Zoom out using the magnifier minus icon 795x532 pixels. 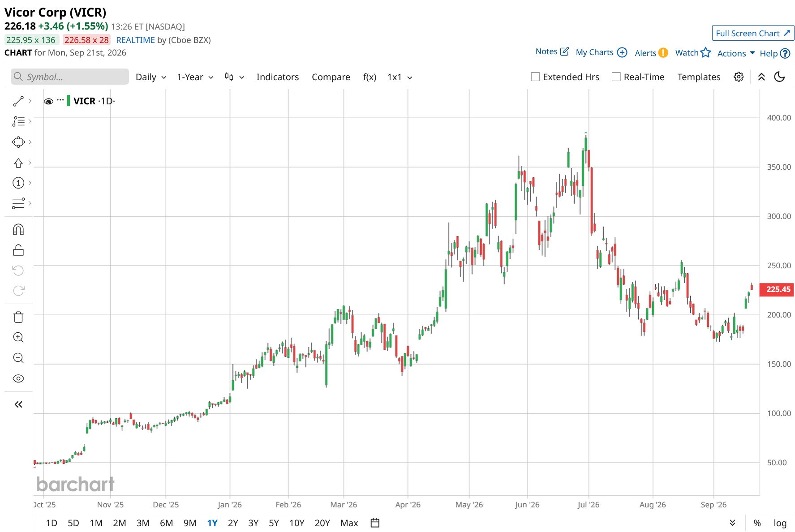pos(18,358)
